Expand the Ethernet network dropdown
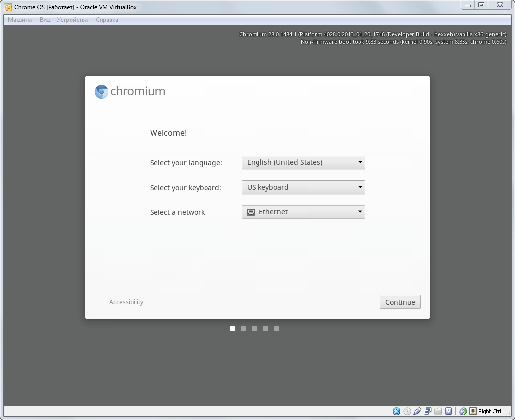515x420 pixels. (x=304, y=212)
